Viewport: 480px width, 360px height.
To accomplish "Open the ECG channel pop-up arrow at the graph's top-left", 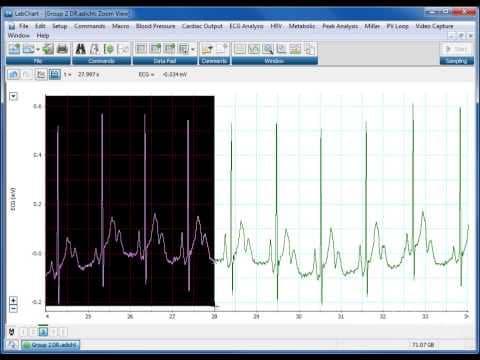I will click(x=13, y=96).
